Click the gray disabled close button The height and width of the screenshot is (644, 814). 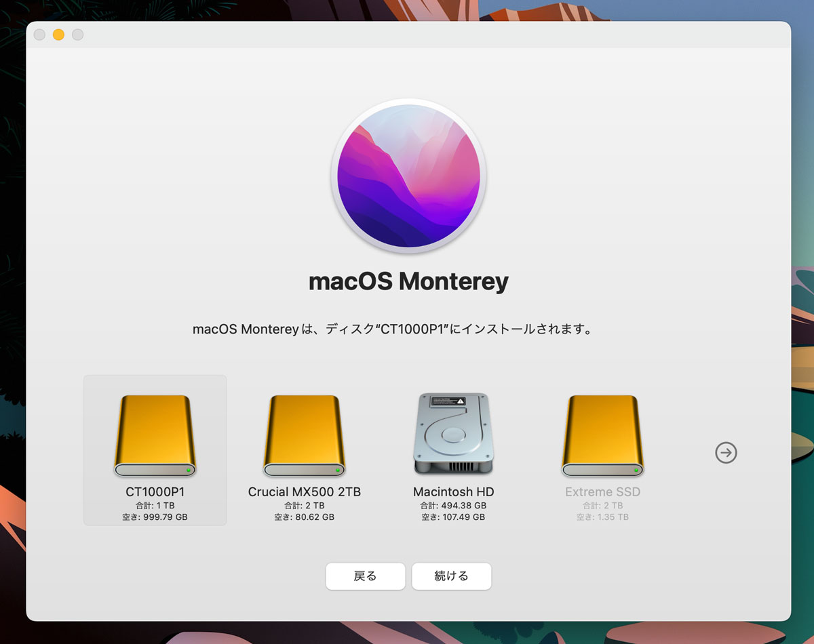click(39, 35)
